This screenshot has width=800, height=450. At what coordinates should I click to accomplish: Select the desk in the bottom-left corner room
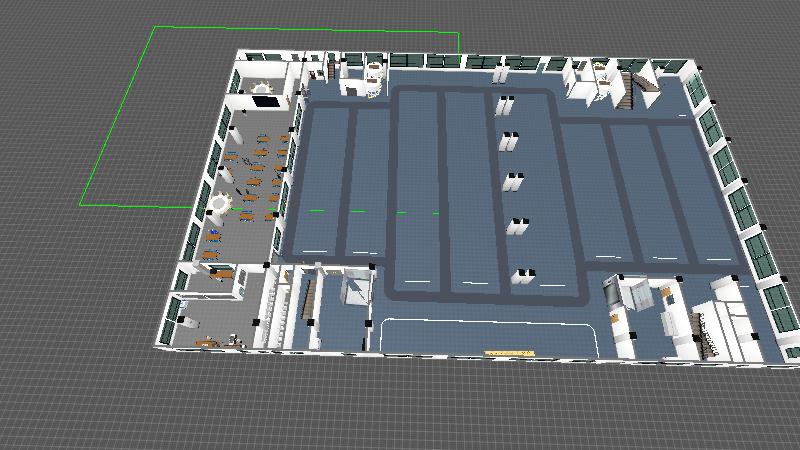pos(211,342)
